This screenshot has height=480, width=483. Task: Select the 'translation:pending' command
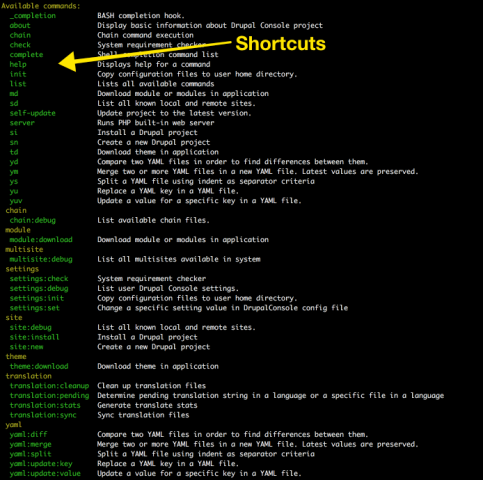pos(49,396)
